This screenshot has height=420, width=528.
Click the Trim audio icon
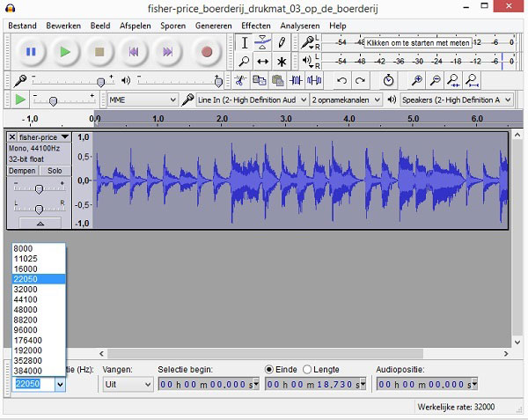(x=296, y=80)
